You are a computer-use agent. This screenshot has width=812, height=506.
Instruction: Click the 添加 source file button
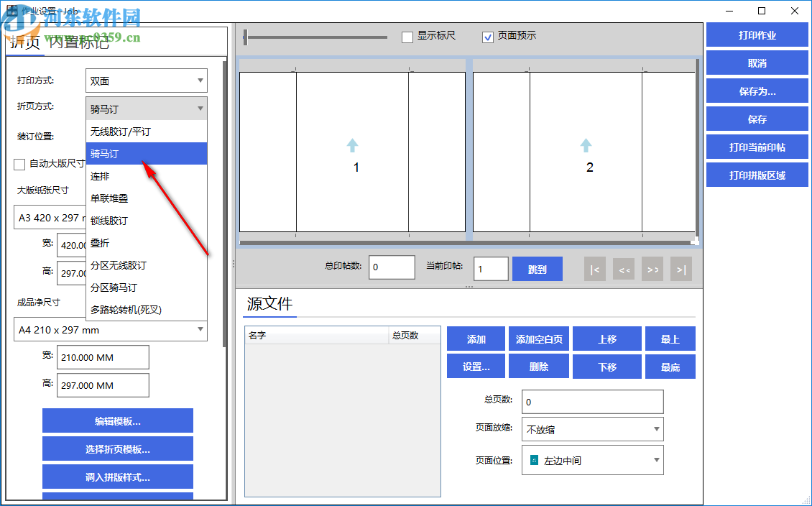tap(476, 339)
